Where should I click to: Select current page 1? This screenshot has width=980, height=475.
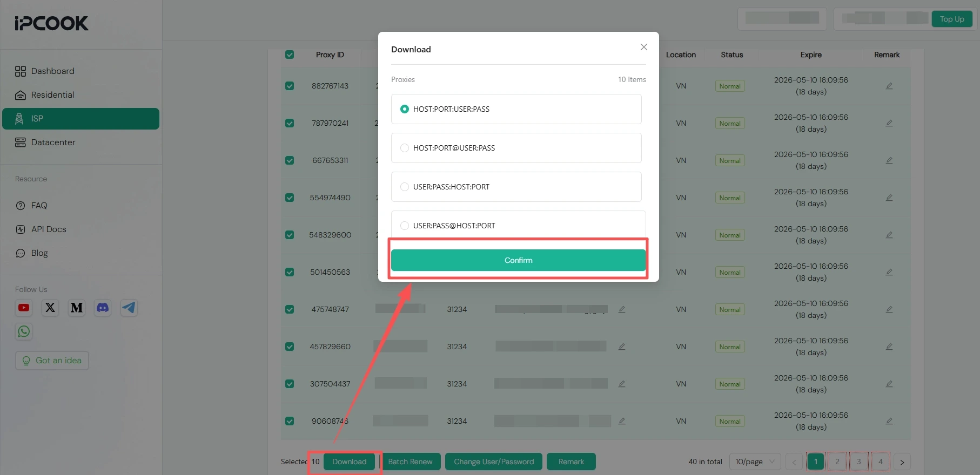816,462
